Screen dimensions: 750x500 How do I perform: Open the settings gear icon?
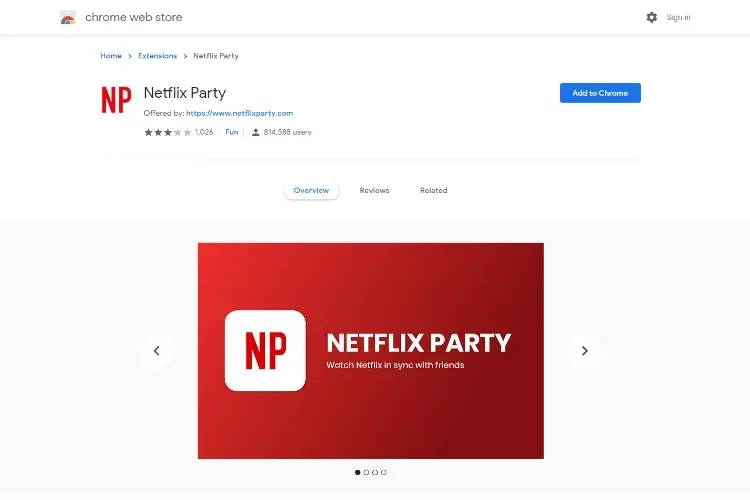(x=651, y=18)
